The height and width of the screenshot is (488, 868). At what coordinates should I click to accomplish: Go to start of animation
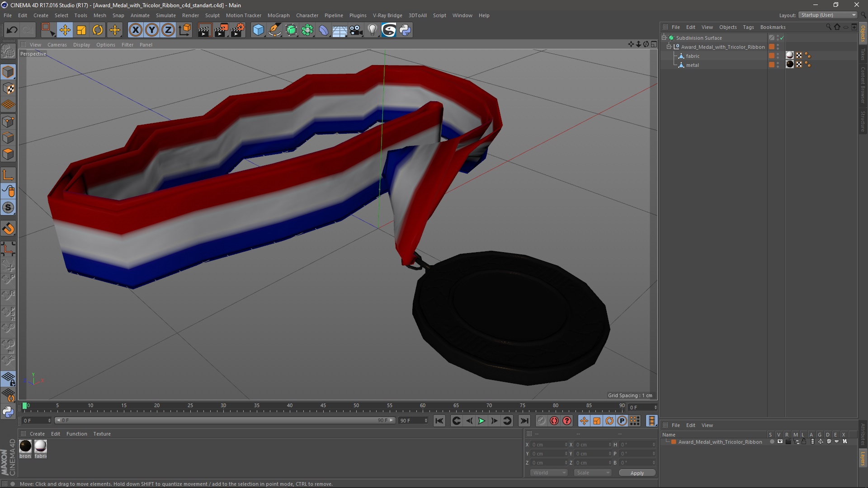point(439,421)
